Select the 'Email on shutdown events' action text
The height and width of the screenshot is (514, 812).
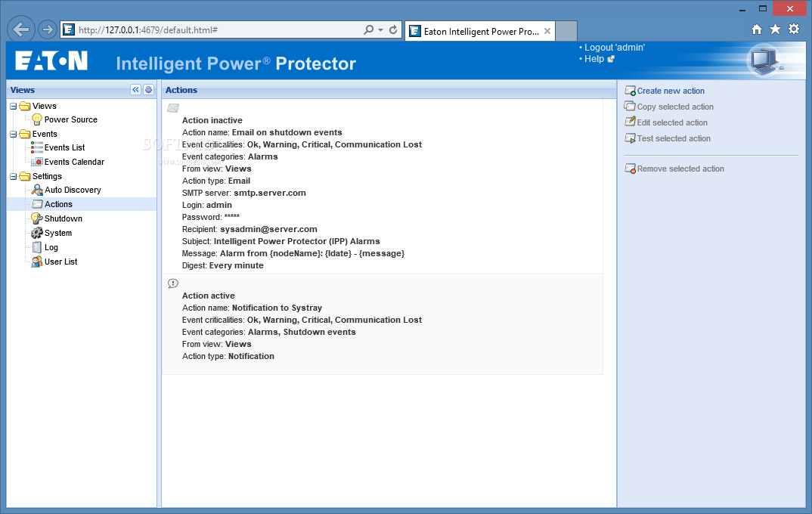(x=287, y=132)
